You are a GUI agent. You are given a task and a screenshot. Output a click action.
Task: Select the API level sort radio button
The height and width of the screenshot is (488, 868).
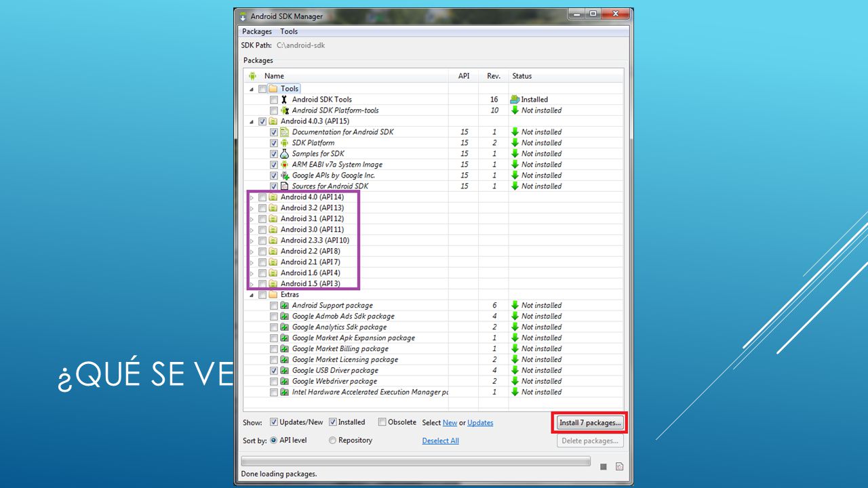tap(274, 441)
